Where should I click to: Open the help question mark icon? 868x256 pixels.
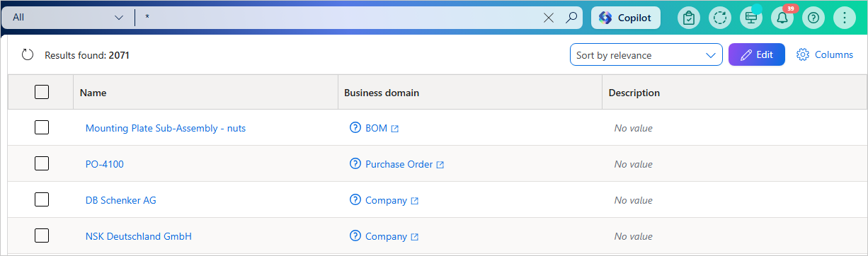coord(813,18)
